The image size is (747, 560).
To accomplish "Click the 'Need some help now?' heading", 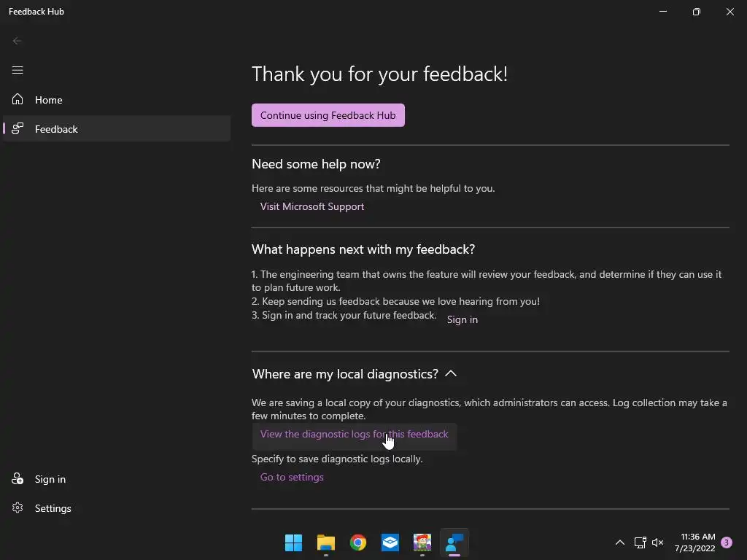I will 316,164.
